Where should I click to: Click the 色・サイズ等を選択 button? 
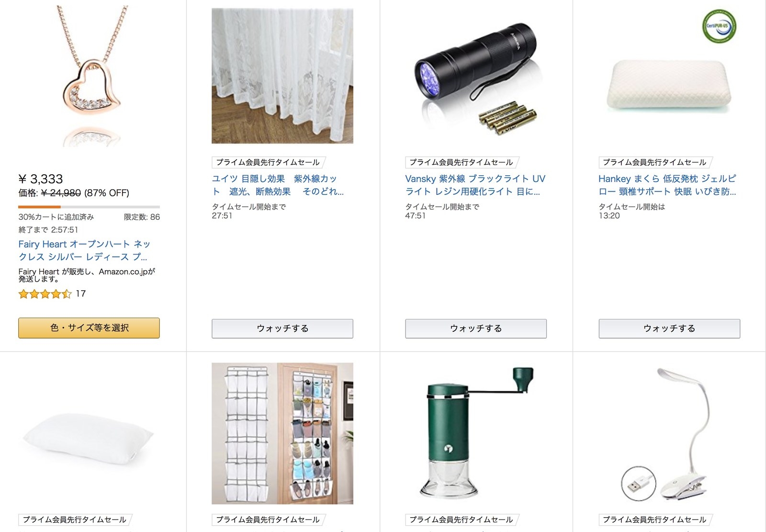click(89, 328)
